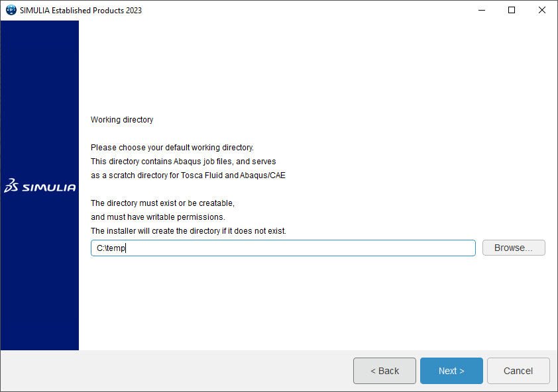
Task: Open the Browse... directory picker
Action: click(x=514, y=248)
